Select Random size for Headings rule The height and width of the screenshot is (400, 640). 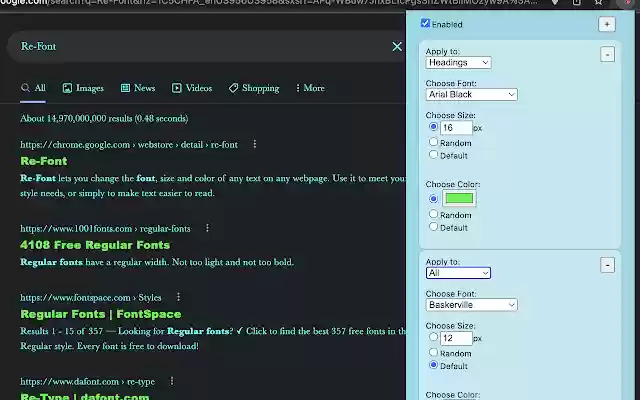pos(433,142)
